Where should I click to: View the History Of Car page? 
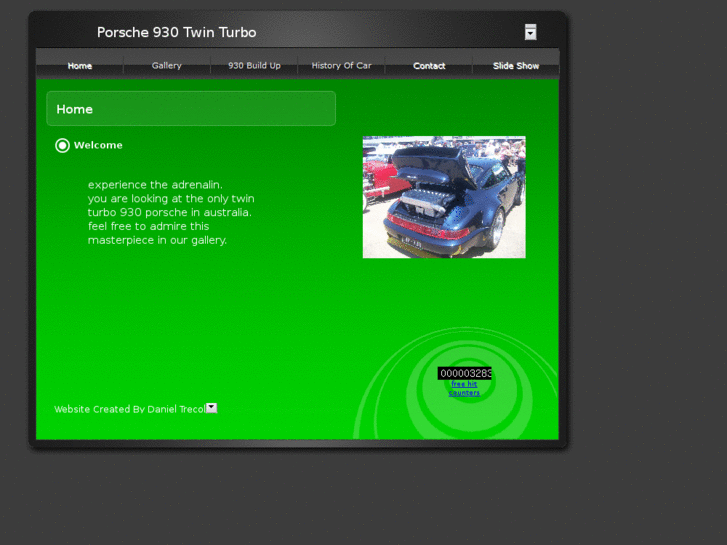point(341,65)
